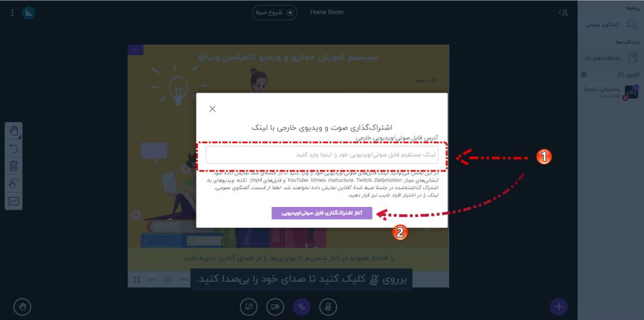Mute microphone using the bottom mic button
The image size is (644, 320).
[x=328, y=306]
